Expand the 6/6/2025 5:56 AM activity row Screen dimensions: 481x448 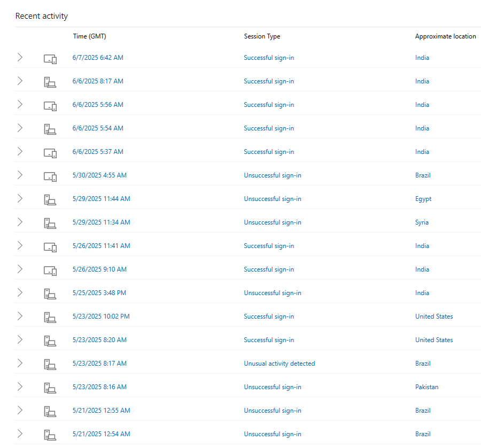20,104
